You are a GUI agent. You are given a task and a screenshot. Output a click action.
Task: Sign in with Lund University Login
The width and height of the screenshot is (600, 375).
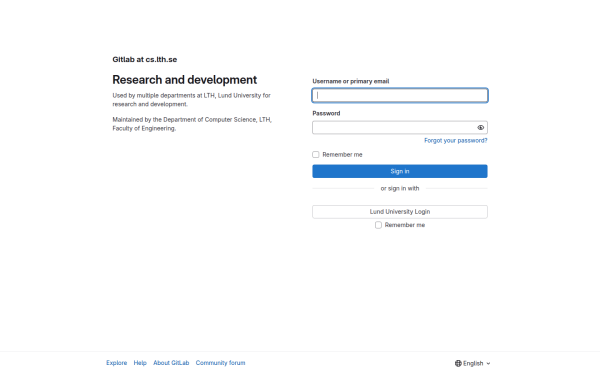400,212
